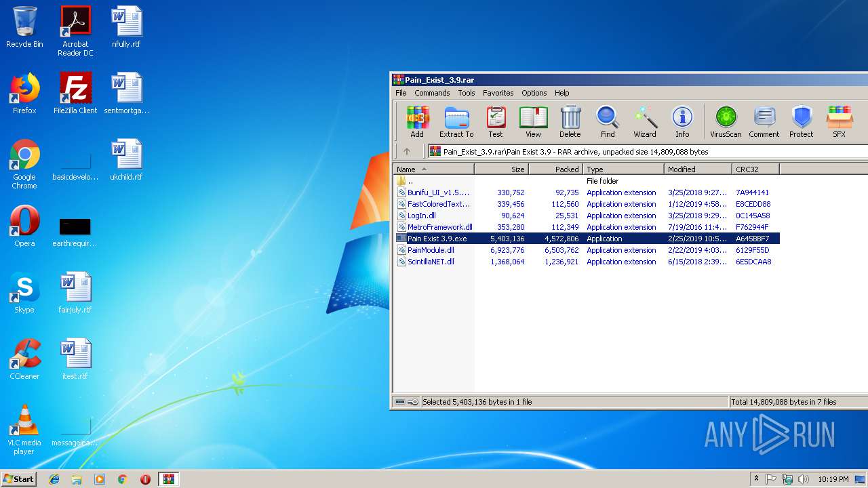
Task: Open Windows Explorer taskbar folder icon
Action: [x=77, y=479]
